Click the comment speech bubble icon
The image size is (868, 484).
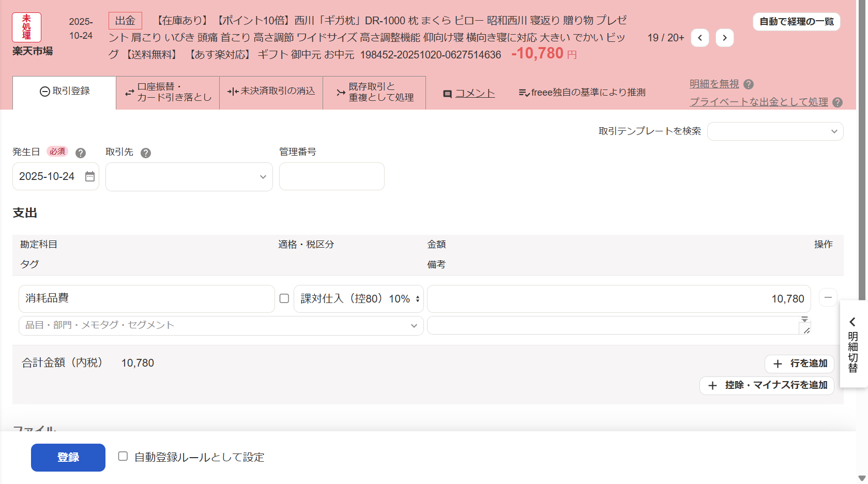coord(448,94)
